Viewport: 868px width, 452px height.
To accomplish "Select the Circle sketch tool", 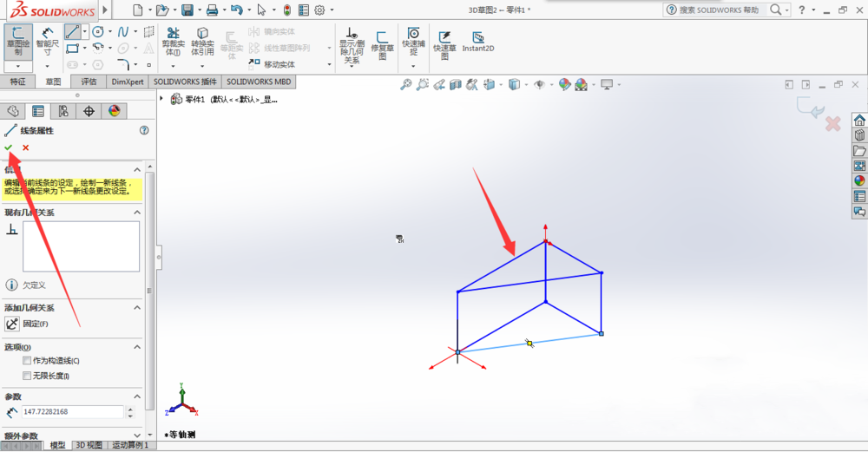I will click(98, 31).
